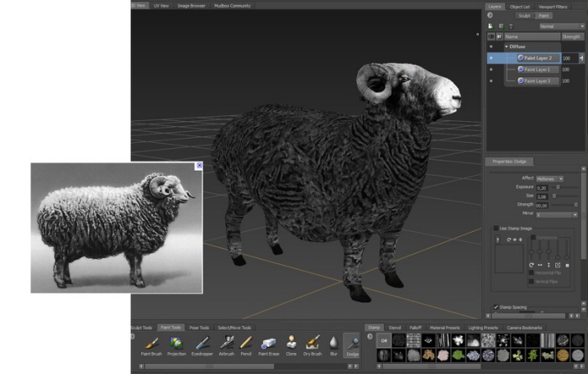This screenshot has width=588, height=374.
Task: Open the Stencil tray tab
Action: pyautogui.click(x=395, y=327)
